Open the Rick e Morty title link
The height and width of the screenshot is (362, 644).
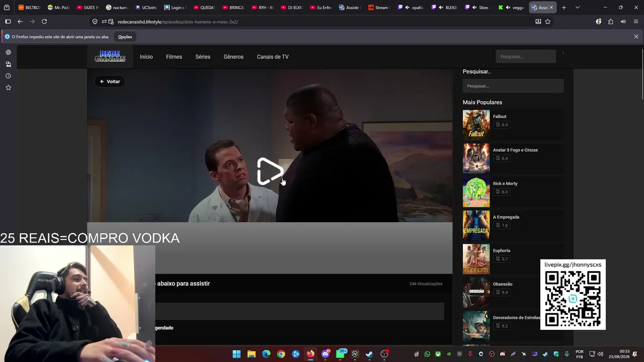pyautogui.click(x=505, y=184)
